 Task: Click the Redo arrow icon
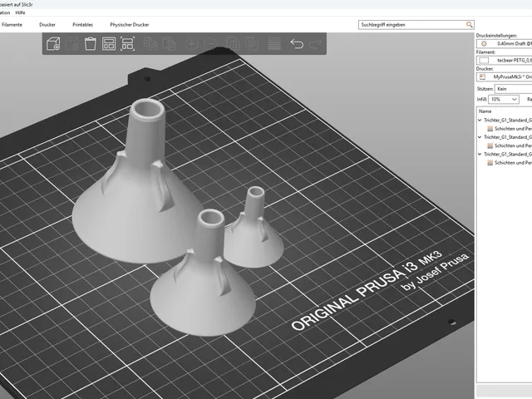316,44
